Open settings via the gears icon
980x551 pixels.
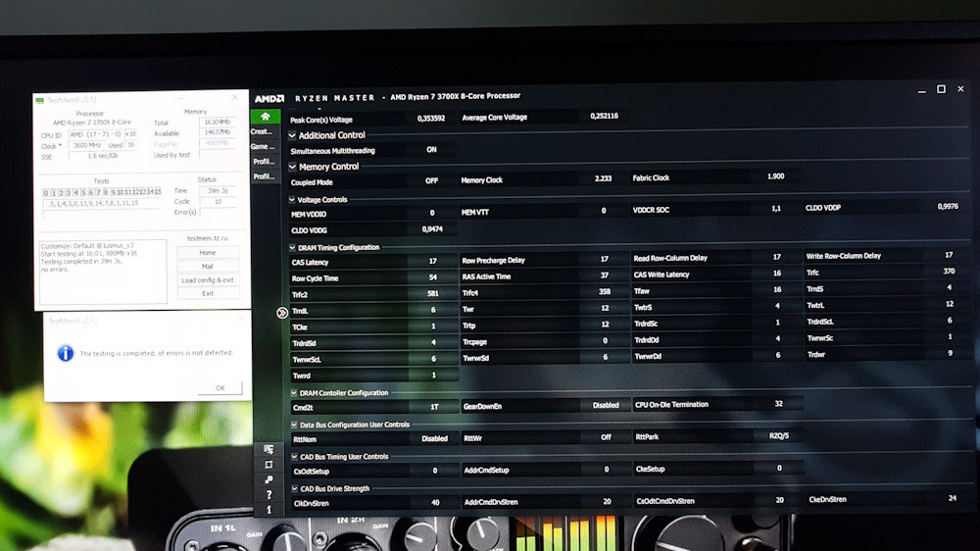click(269, 479)
